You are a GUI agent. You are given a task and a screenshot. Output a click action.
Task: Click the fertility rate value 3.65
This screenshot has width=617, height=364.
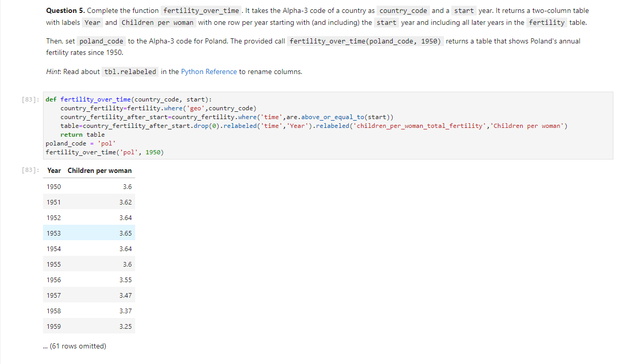[125, 233]
